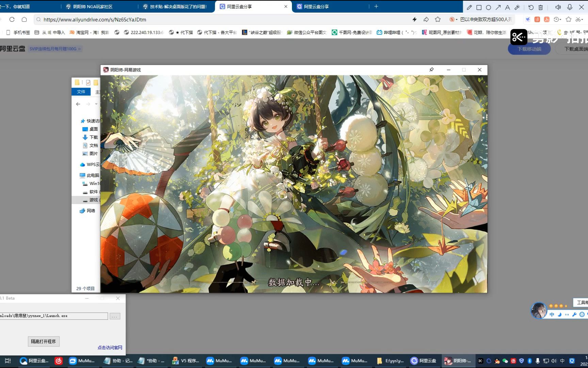Expand File Explorer recent locations dropdown
Image resolution: width=588 pixels, height=368 pixels.
coord(96,104)
